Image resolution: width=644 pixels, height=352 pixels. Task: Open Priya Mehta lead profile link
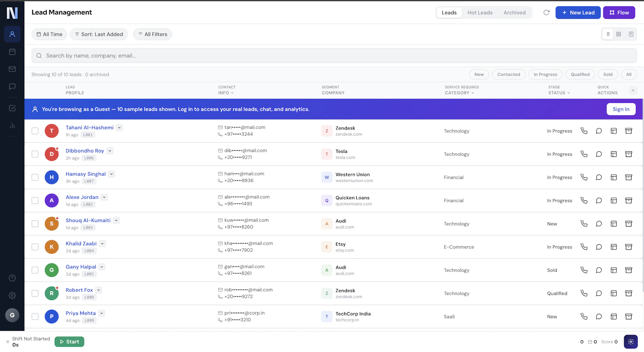click(x=81, y=313)
